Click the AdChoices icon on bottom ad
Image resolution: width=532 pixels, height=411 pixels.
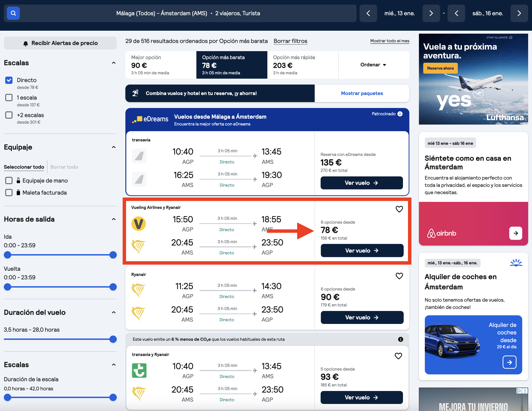tap(519, 391)
